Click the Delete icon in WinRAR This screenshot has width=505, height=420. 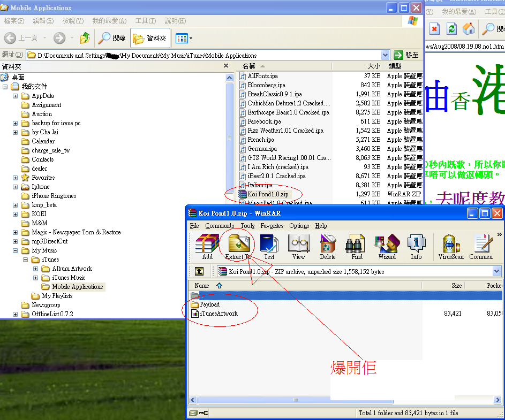tap(328, 246)
